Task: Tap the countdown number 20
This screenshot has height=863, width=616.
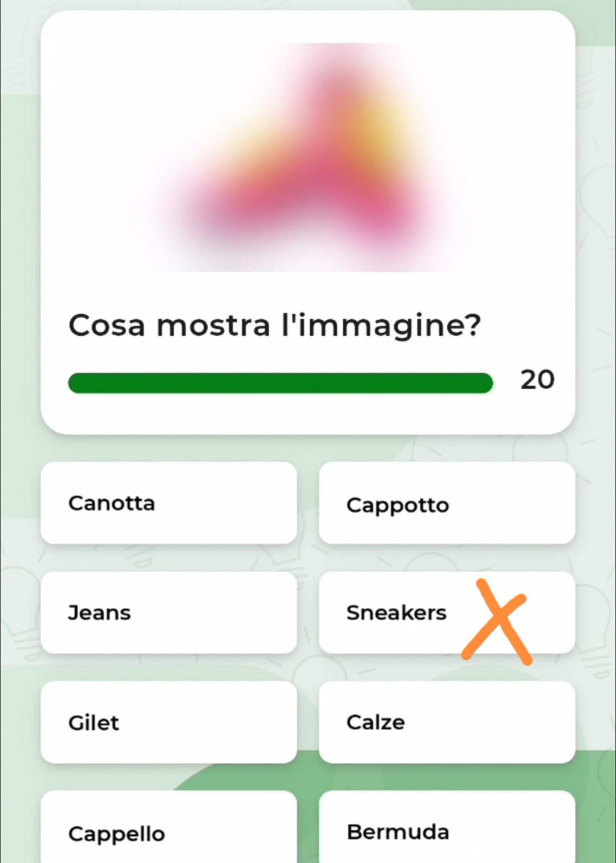Action: click(537, 380)
